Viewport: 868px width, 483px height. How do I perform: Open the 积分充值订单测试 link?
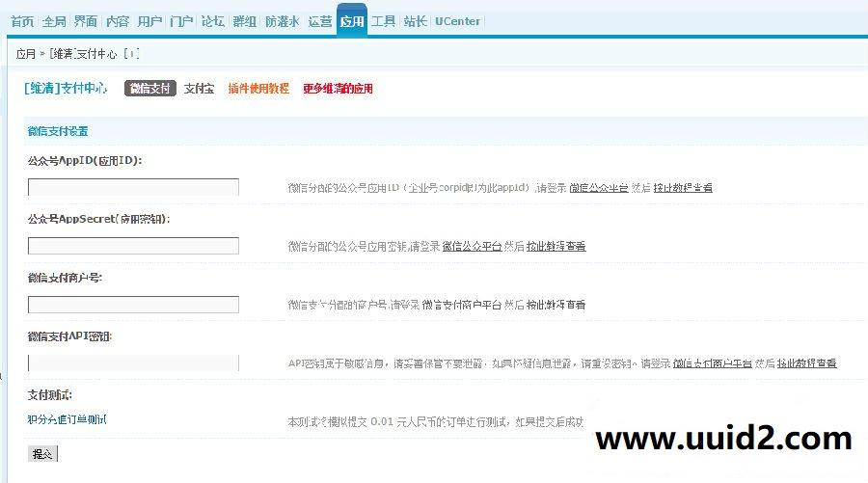pyautogui.click(x=68, y=419)
